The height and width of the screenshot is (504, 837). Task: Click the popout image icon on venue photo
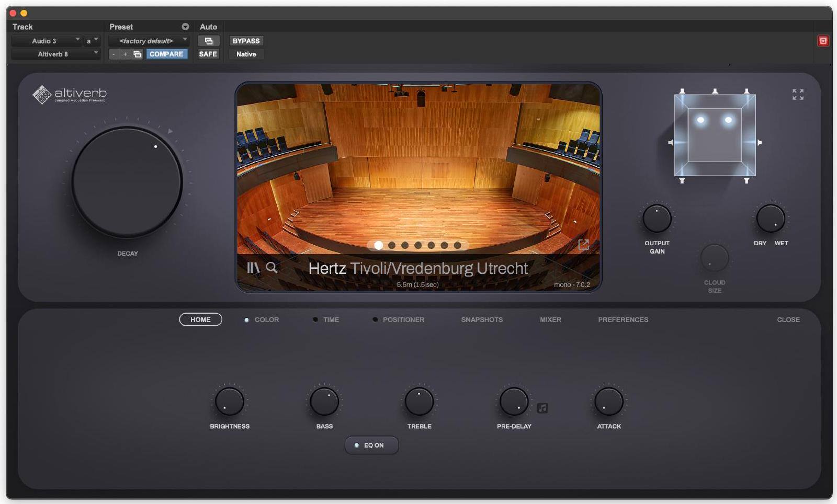point(584,244)
